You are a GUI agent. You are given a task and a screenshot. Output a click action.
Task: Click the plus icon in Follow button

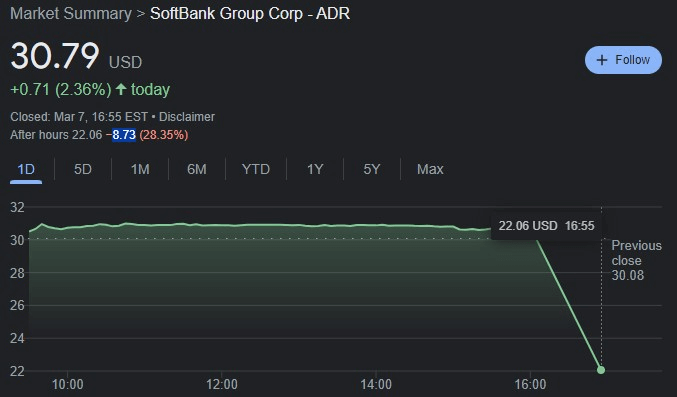click(602, 60)
